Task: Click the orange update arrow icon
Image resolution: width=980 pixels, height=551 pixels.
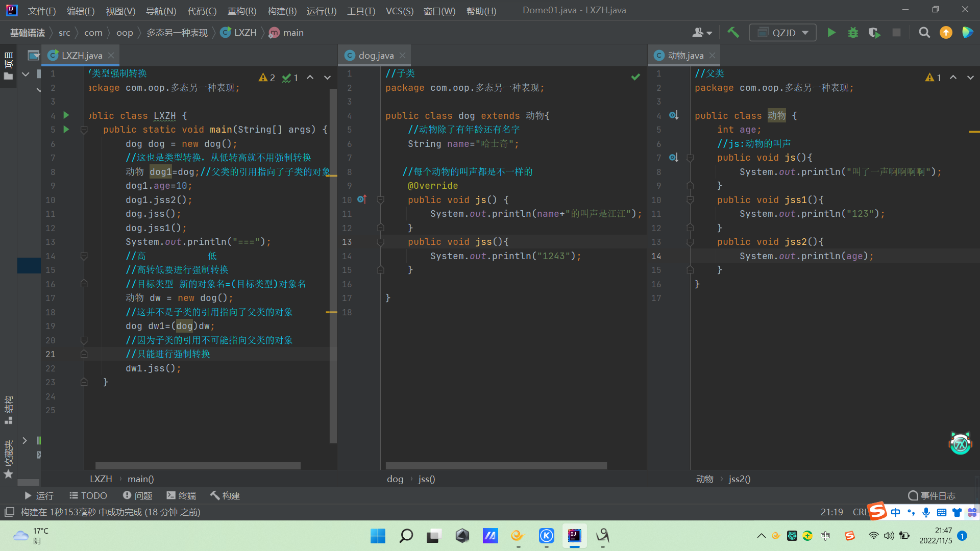Action: pyautogui.click(x=946, y=33)
